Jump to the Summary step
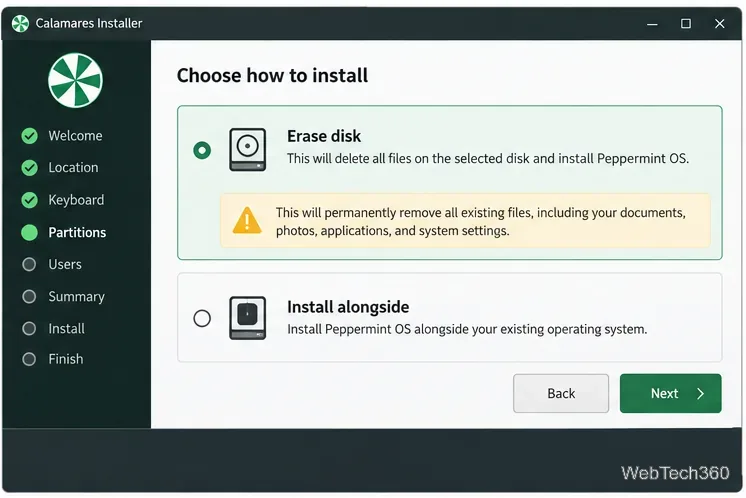This screenshot has height=498, width=746. 76,297
